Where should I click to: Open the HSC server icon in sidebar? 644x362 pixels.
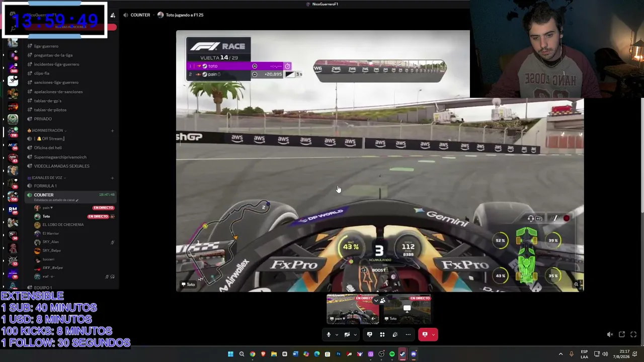[x=13, y=146]
